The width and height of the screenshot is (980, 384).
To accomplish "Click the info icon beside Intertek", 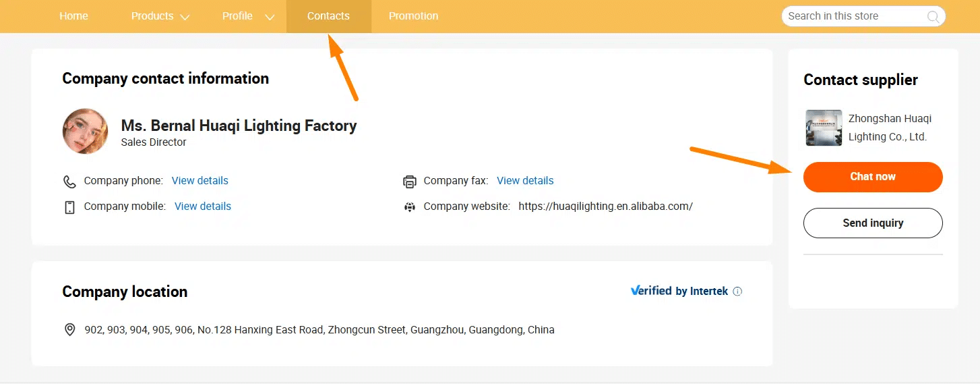I will pyautogui.click(x=737, y=292).
